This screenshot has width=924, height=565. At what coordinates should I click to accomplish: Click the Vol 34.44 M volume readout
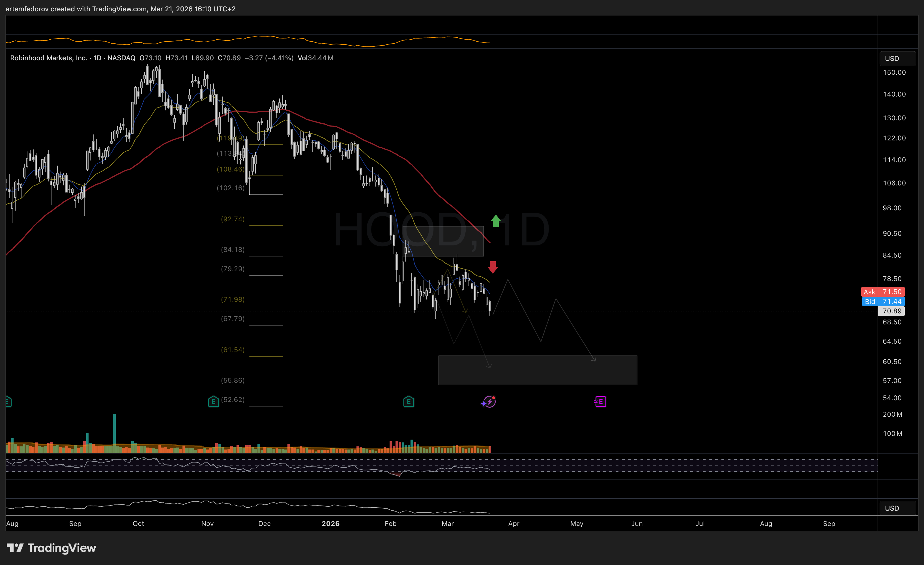click(315, 58)
